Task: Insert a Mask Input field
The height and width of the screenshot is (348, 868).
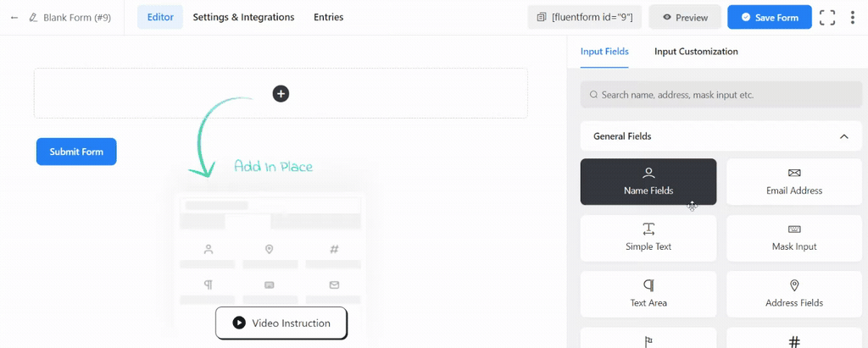Action: pyautogui.click(x=794, y=237)
